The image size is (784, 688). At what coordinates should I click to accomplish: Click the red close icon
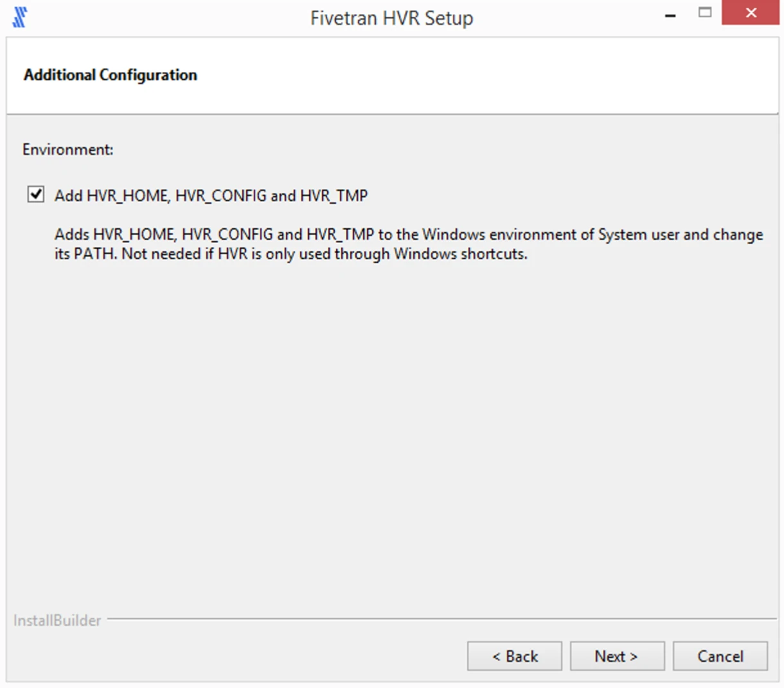[x=751, y=13]
